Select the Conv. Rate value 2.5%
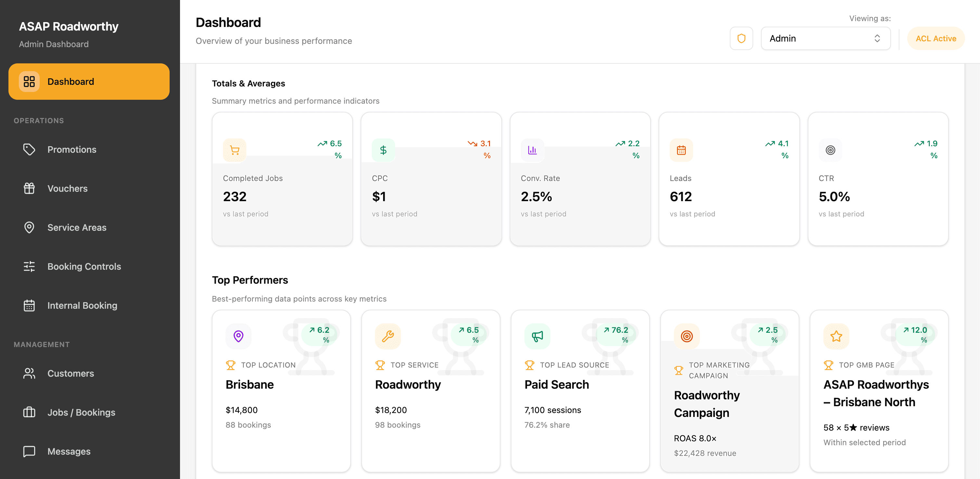The height and width of the screenshot is (479, 980). pyautogui.click(x=536, y=196)
